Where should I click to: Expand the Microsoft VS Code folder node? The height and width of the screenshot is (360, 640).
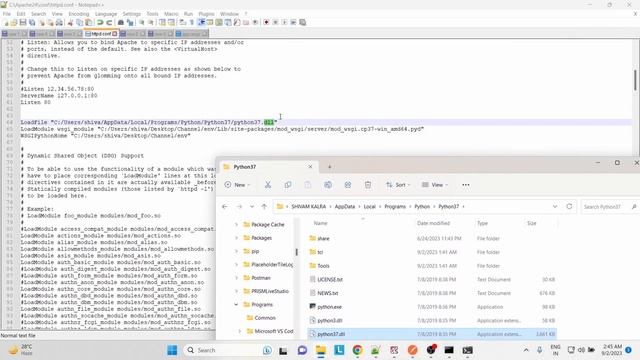tap(240, 331)
